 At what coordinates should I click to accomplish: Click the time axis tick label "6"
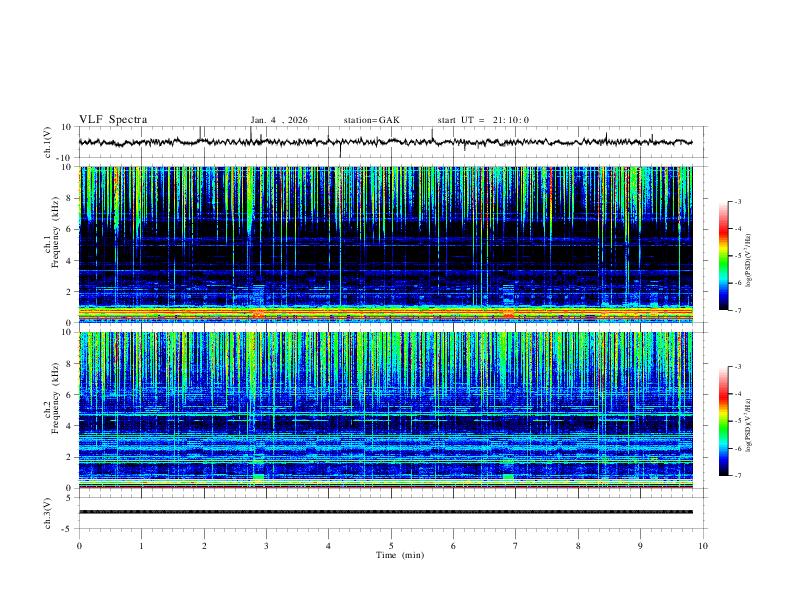[x=453, y=546]
